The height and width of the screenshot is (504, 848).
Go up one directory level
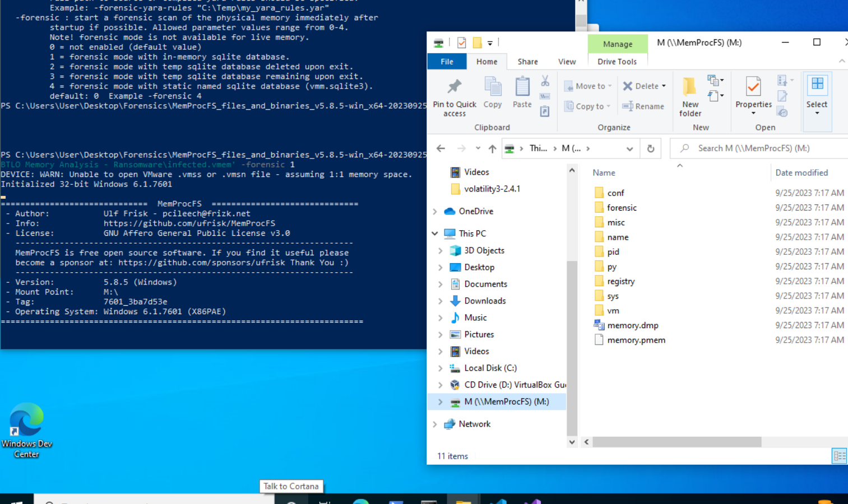[492, 148]
